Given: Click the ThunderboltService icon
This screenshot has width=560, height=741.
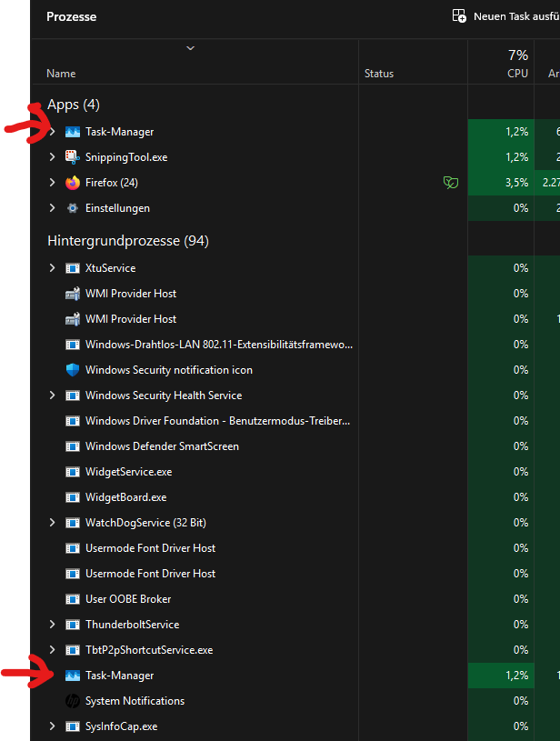Looking at the screenshot, I should pos(73,625).
